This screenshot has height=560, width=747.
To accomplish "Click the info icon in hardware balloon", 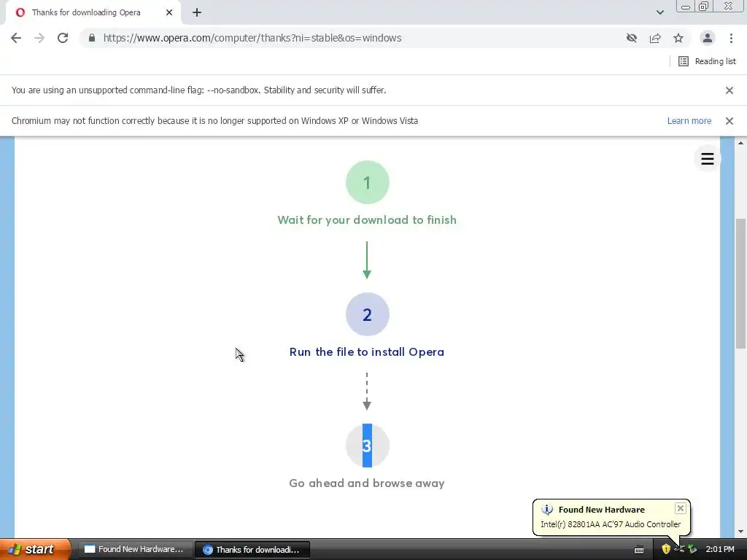I will pyautogui.click(x=547, y=510).
